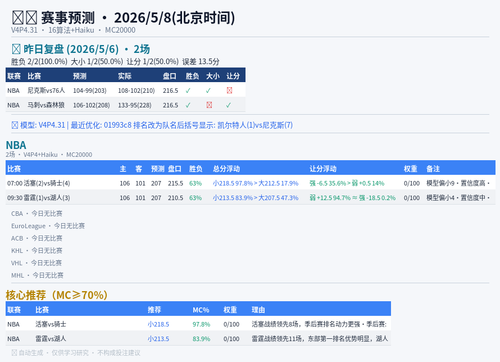Select the 盘口 value 215.5
500x362 pixels.
(x=176, y=183)
